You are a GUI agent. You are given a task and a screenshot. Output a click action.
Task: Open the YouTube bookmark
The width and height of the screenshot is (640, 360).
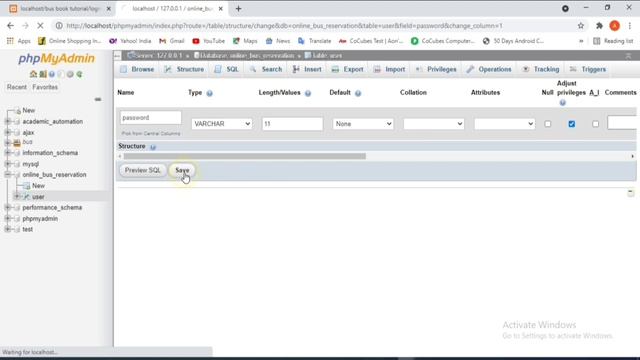click(209, 41)
